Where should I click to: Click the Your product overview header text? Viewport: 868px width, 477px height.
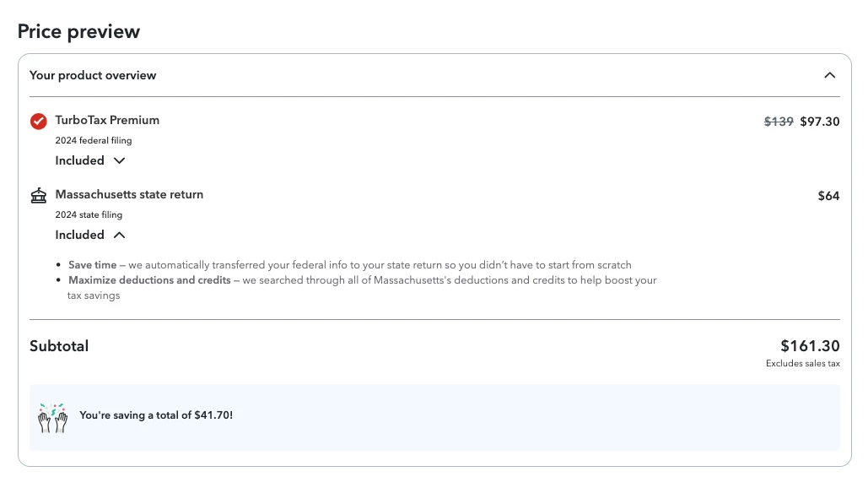click(x=93, y=75)
